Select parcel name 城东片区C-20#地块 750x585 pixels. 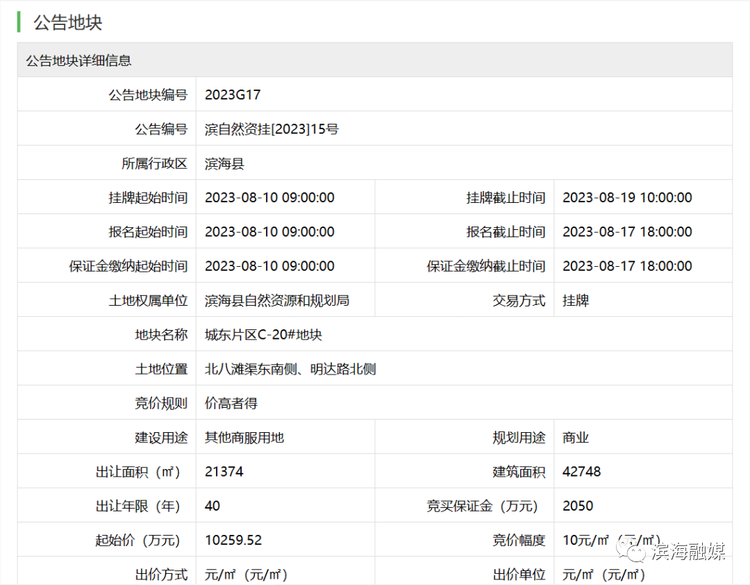(264, 335)
